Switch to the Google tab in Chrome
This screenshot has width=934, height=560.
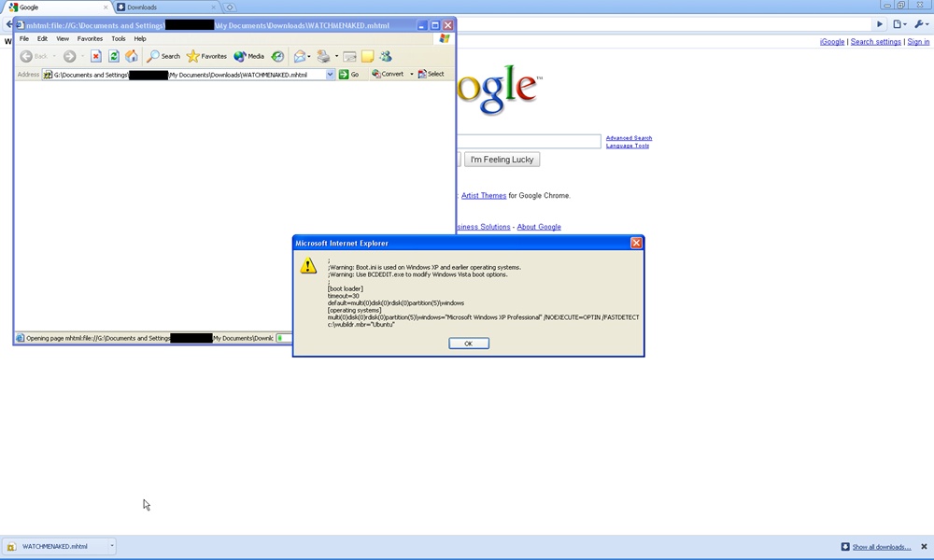coord(57,7)
